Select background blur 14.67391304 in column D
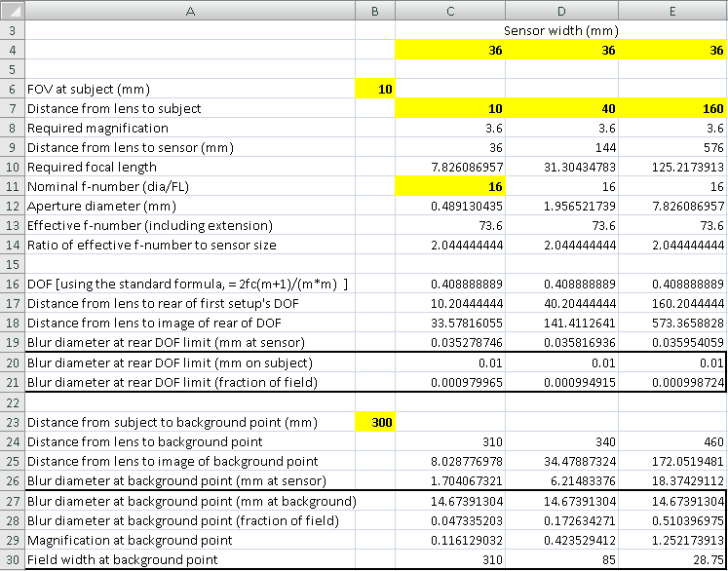 point(561,501)
